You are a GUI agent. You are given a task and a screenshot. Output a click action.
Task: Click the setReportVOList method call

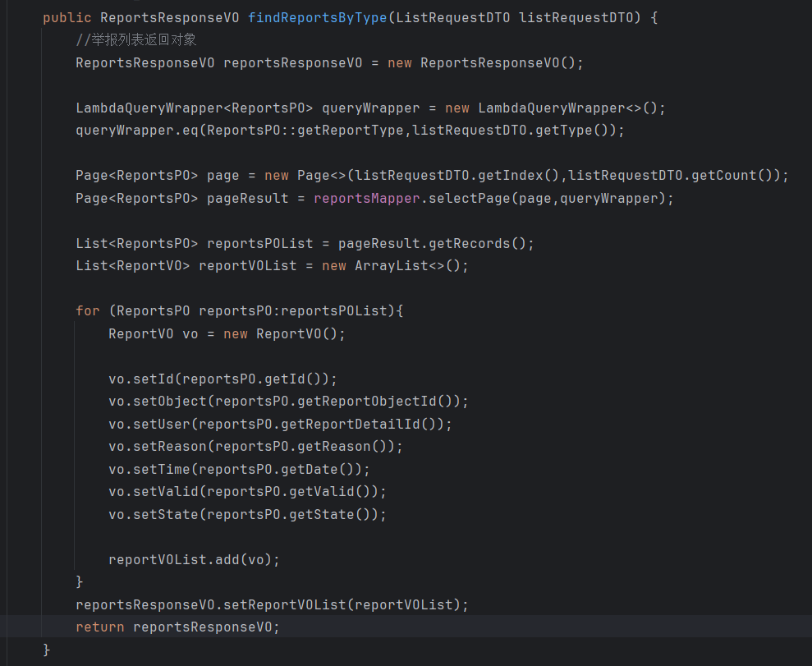[x=284, y=604]
